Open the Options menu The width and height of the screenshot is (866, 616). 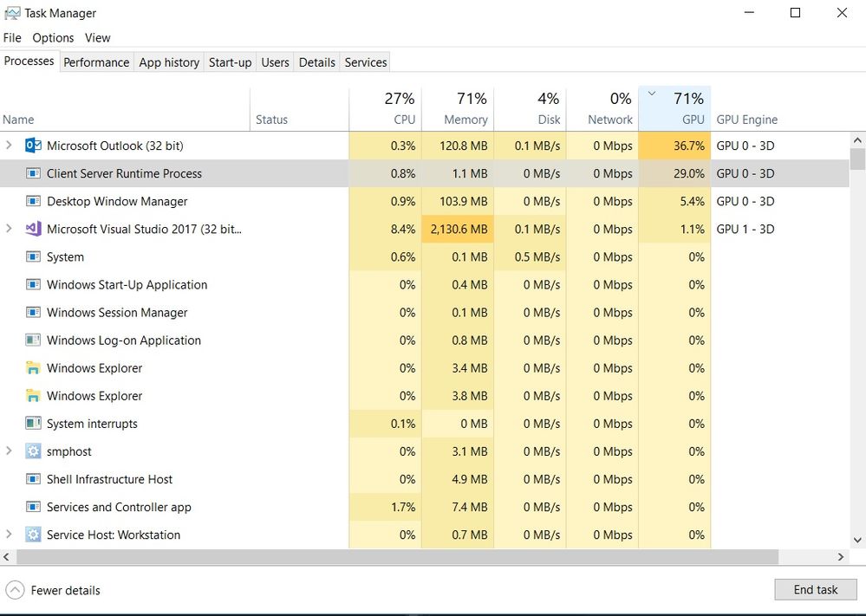pyautogui.click(x=53, y=37)
